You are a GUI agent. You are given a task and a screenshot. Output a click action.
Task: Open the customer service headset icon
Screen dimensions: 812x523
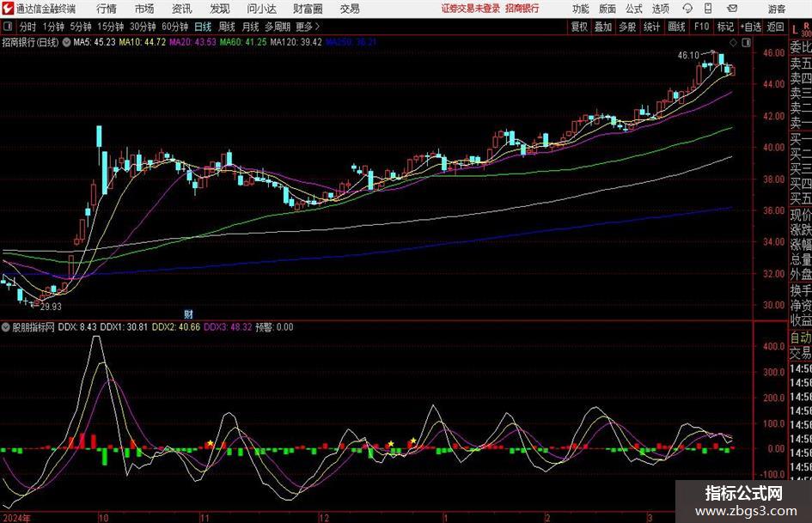coord(687,9)
